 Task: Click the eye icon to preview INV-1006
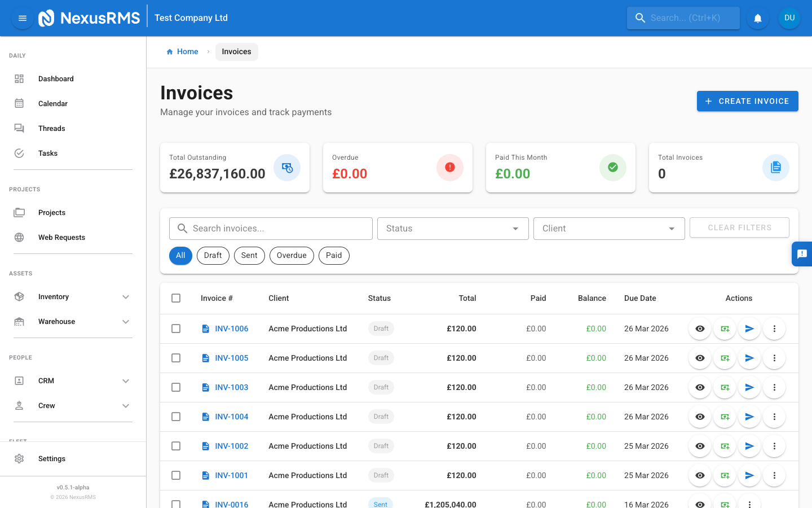pos(699,329)
